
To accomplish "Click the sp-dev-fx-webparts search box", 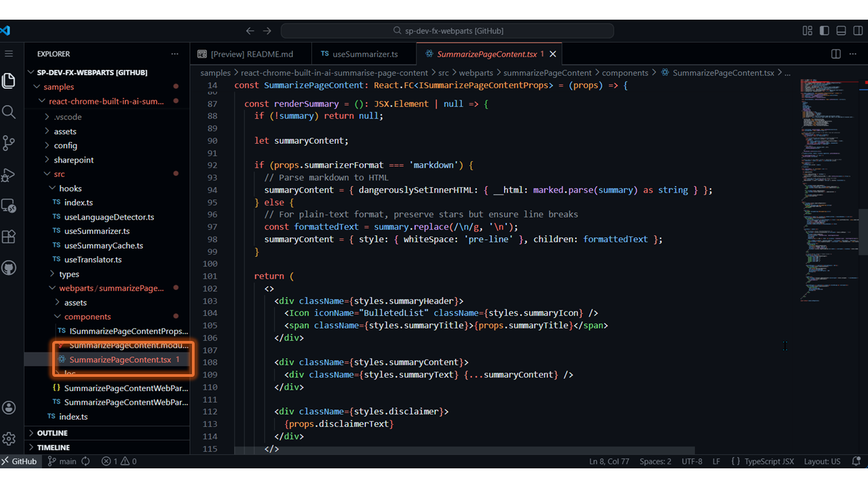I will [448, 30].
